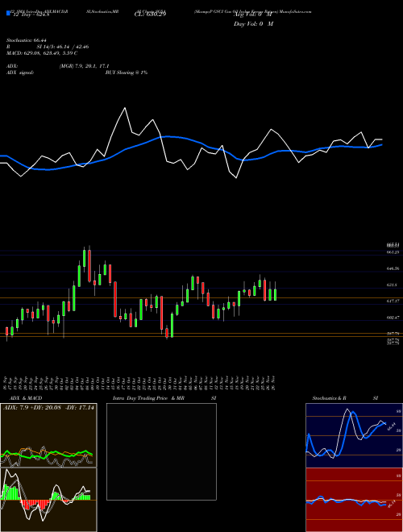The height and width of the screenshot is (532, 403).
Task: Open the blue Stochastics mini chart
Action: [x=354, y=435]
